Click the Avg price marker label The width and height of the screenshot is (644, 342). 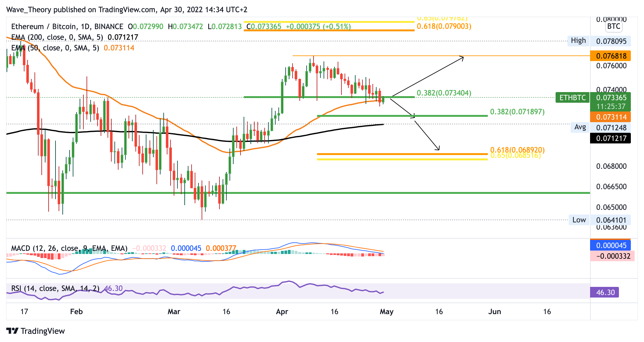[x=580, y=127]
